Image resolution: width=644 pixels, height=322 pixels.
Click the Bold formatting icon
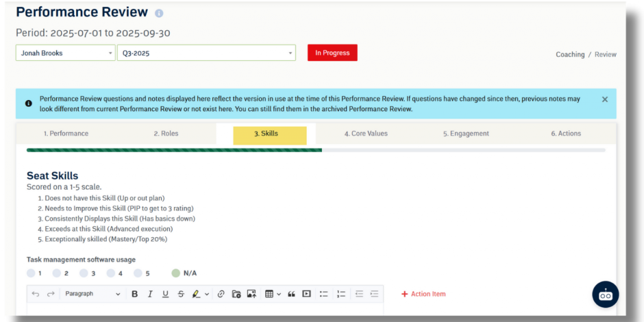(x=135, y=294)
